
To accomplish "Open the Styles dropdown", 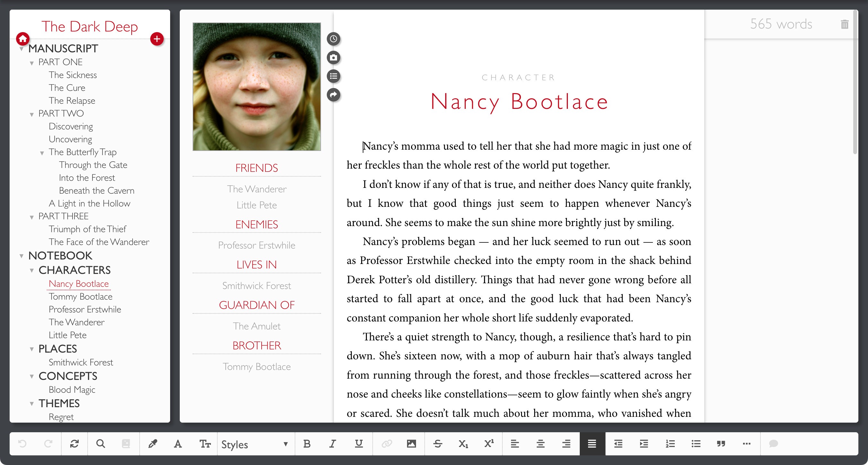I will 255,444.
